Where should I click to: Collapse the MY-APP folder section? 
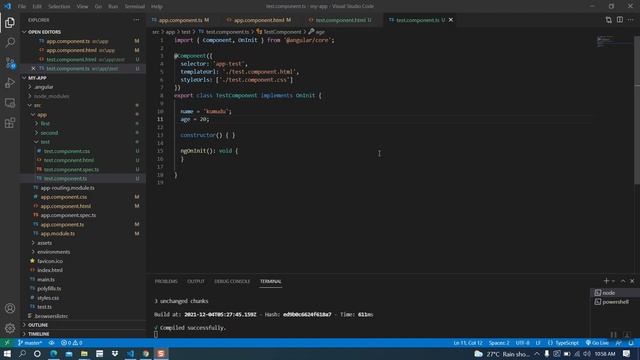pos(37,78)
